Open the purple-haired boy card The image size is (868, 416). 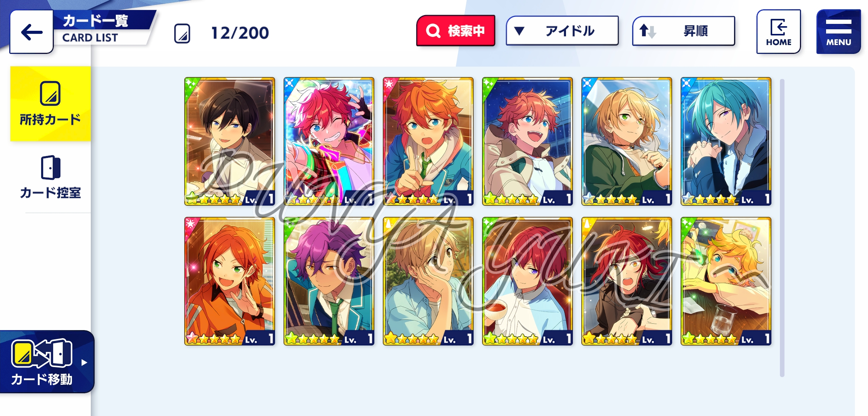point(329,281)
